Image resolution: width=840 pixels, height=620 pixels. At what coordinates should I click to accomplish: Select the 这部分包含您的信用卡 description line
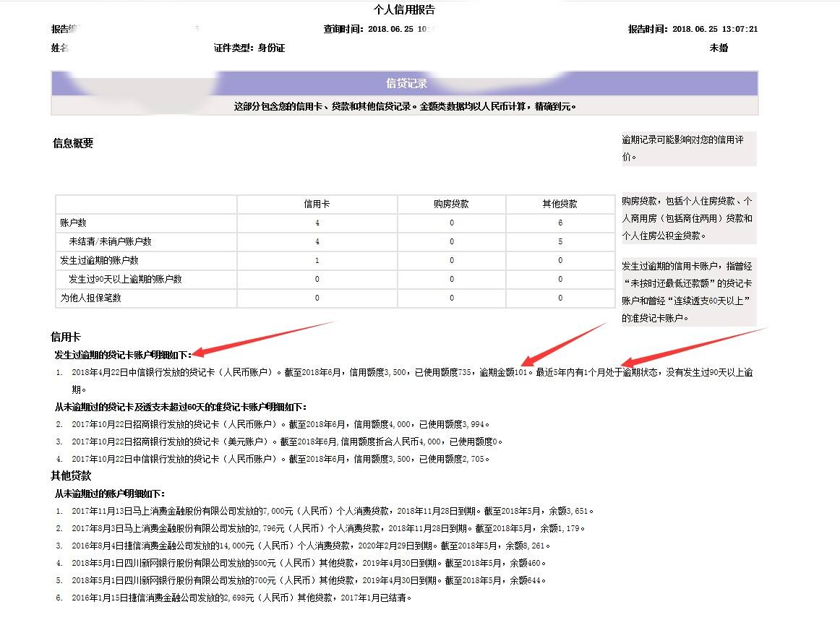coord(405,106)
